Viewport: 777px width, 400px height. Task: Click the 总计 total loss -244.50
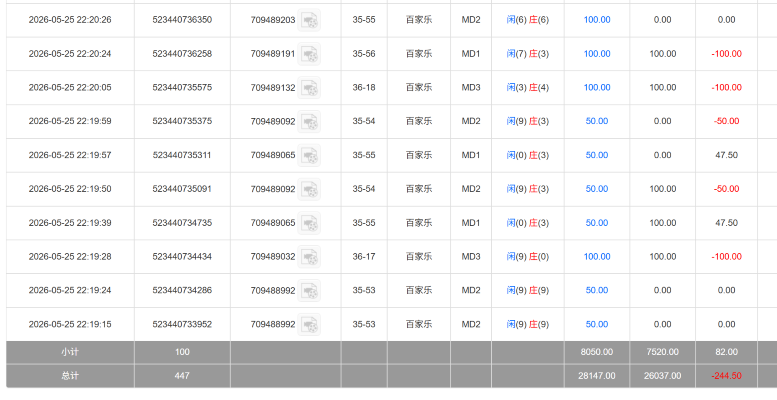[726, 376]
